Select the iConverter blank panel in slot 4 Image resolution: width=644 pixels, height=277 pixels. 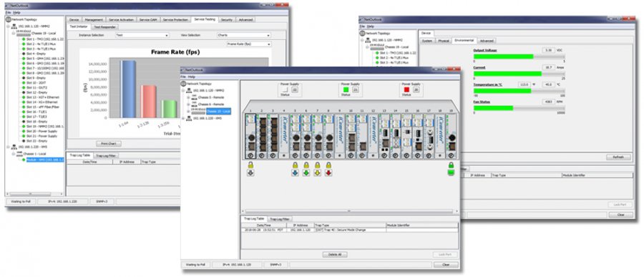point(284,136)
